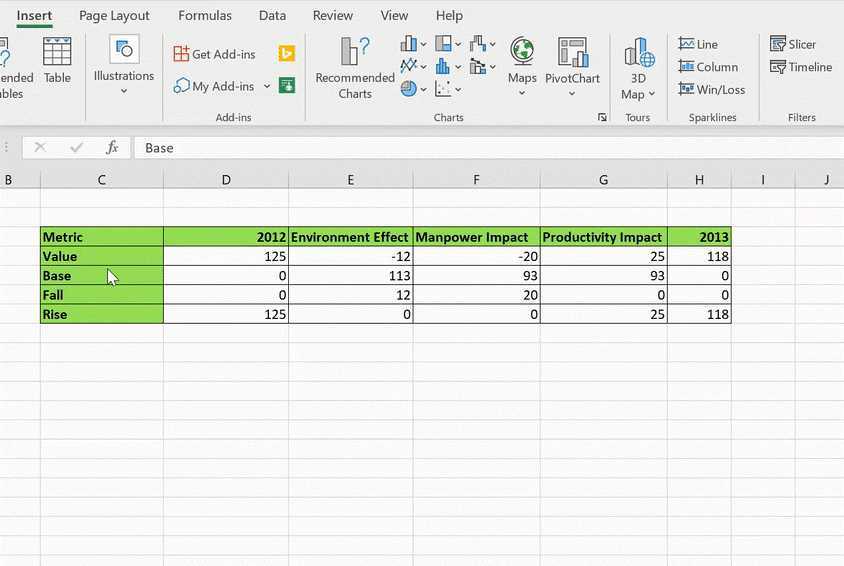The height and width of the screenshot is (566, 844).
Task: Click the Get Add-ins icon
Action: pyautogui.click(x=181, y=54)
